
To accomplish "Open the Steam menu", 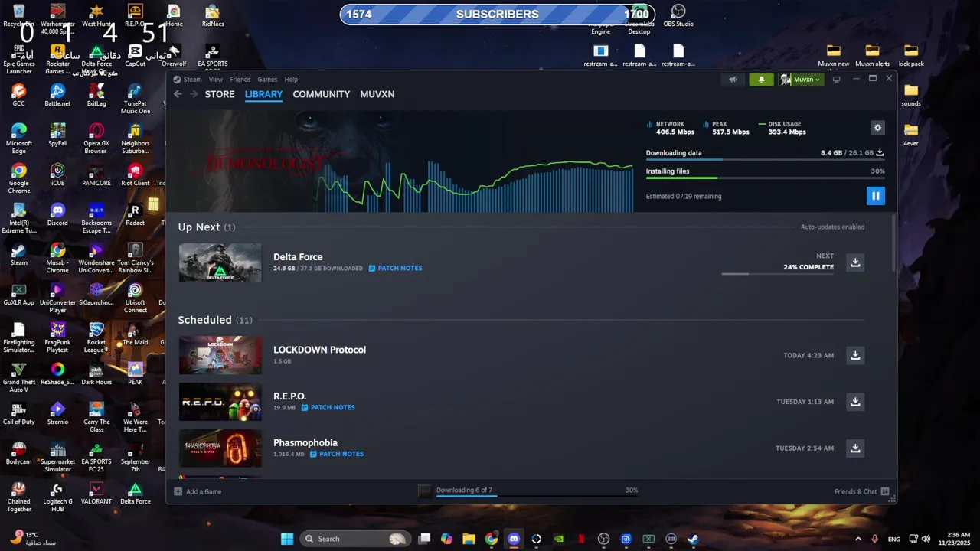I will tap(192, 80).
